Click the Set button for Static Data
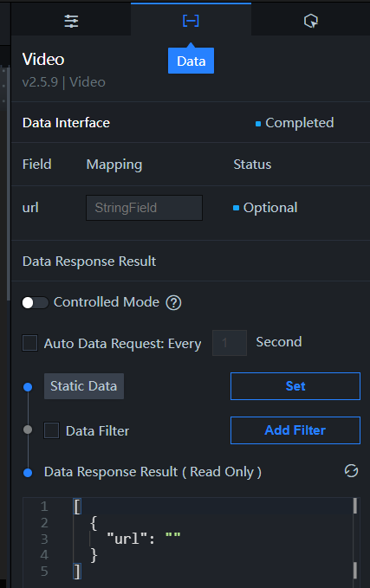Image resolution: width=370 pixels, height=588 pixels. point(295,386)
